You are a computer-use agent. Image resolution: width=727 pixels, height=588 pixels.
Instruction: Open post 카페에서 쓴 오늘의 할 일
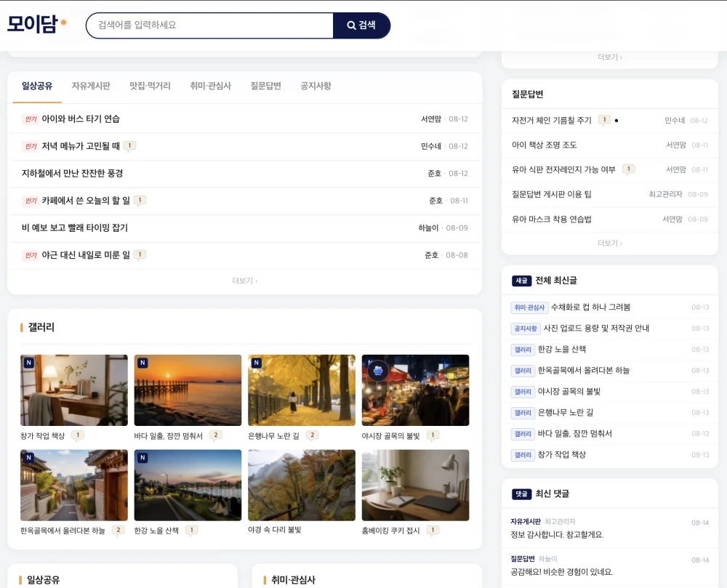pos(86,201)
